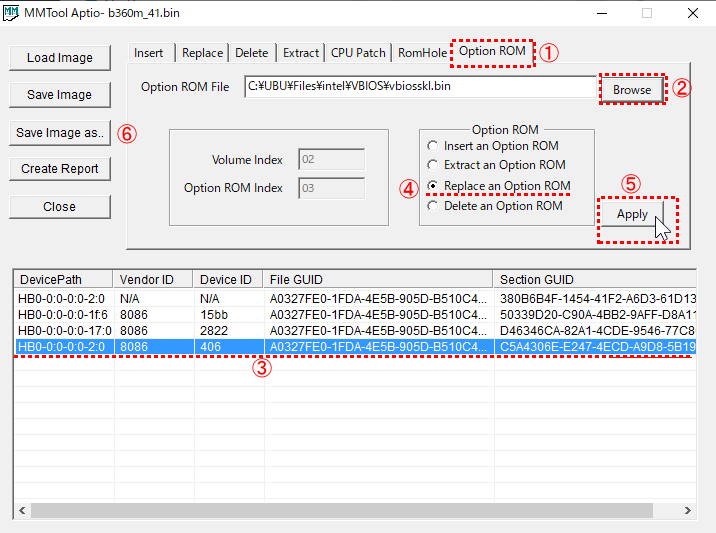This screenshot has width=716, height=533.
Task: Click the Browse button
Action: pos(632,90)
